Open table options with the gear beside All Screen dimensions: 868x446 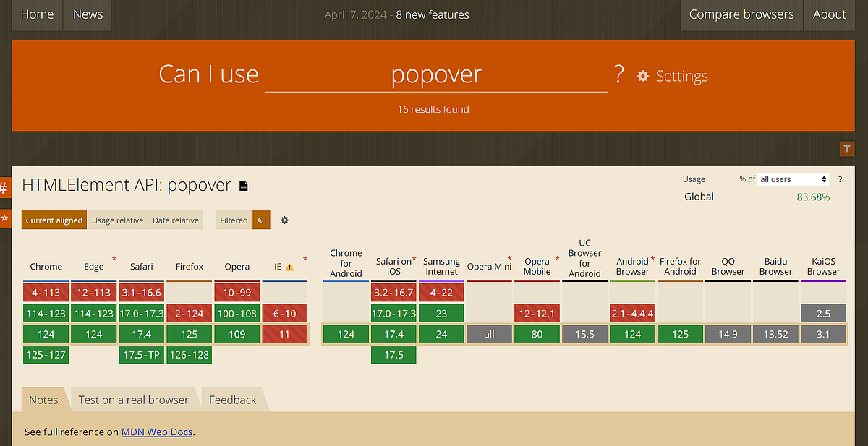pos(284,220)
